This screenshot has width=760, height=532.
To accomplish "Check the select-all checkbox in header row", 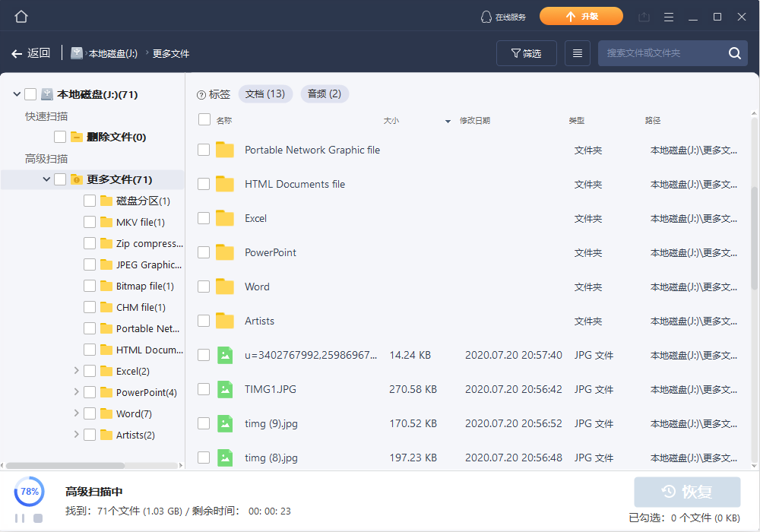I will pyautogui.click(x=204, y=119).
